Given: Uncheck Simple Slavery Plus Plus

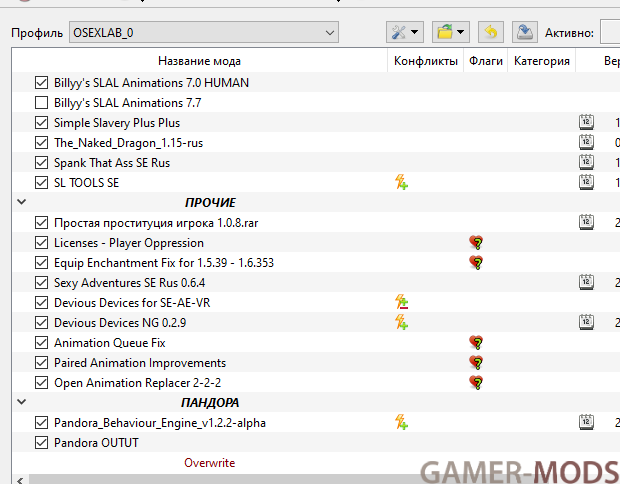Looking at the screenshot, I should (x=41, y=123).
